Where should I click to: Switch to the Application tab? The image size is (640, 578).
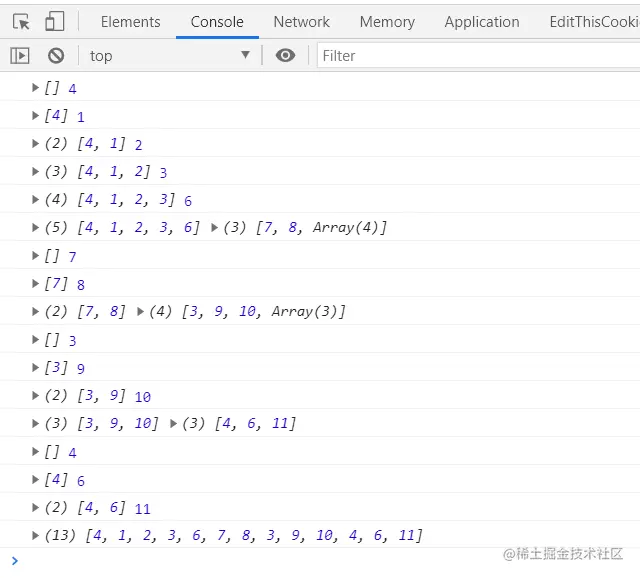(x=482, y=22)
